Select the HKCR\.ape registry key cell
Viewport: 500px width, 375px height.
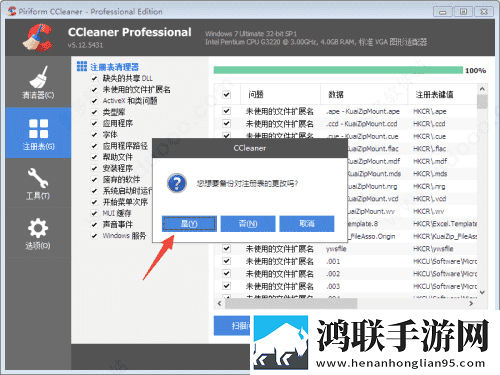tap(430, 111)
